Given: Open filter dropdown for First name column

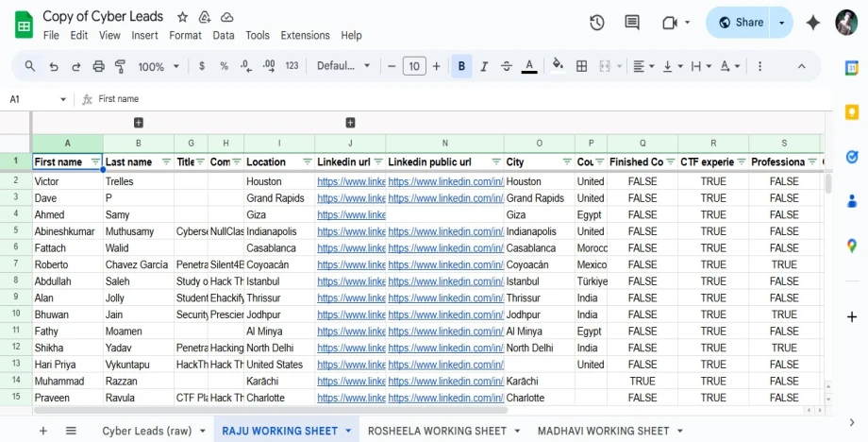Looking at the screenshot, I should pyautogui.click(x=95, y=161).
